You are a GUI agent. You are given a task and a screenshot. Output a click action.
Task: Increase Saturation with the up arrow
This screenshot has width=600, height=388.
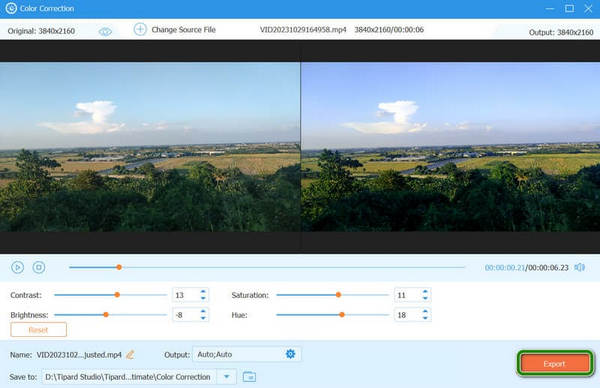click(425, 292)
